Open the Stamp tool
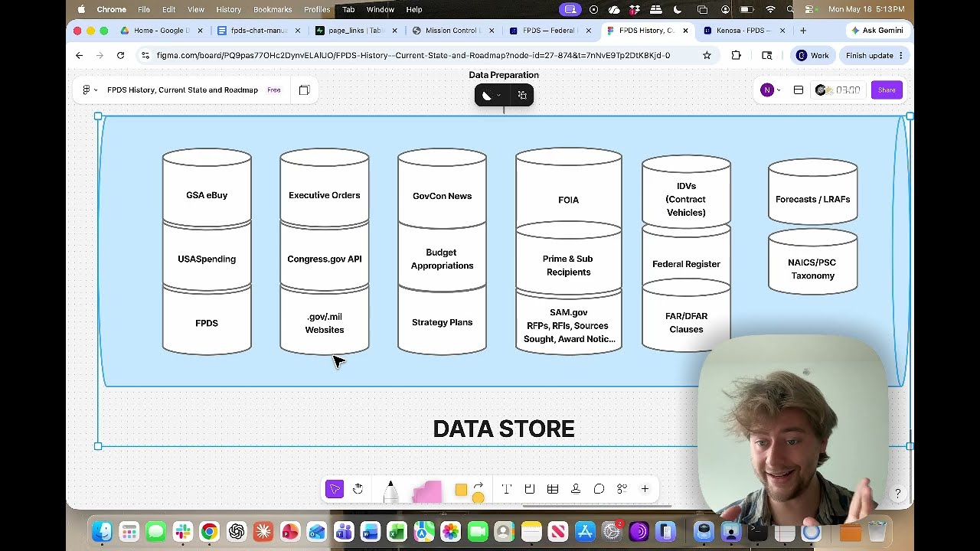The image size is (980, 551). coord(576,489)
